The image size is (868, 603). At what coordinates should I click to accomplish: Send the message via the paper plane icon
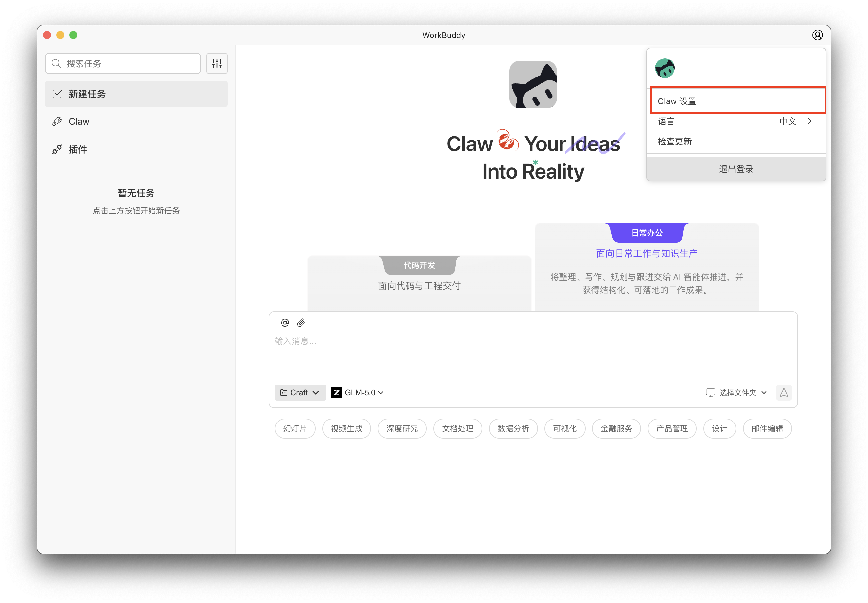[784, 392]
